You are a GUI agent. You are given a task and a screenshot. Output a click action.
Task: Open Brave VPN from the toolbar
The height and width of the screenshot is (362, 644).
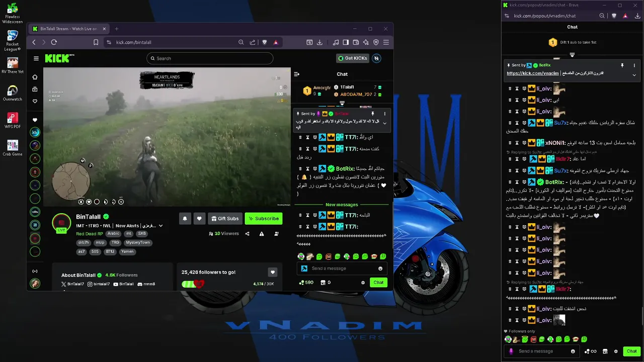pos(376,42)
